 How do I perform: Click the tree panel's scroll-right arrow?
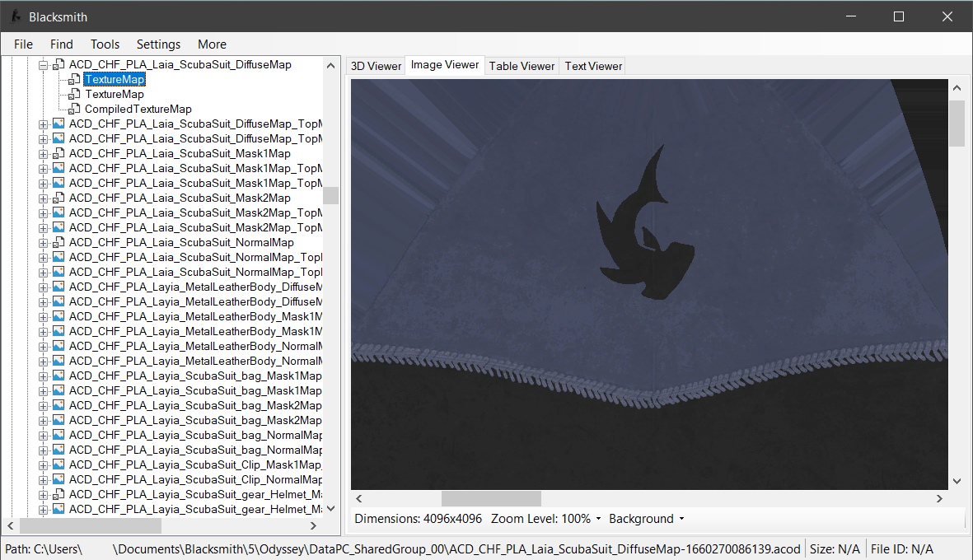[313, 525]
